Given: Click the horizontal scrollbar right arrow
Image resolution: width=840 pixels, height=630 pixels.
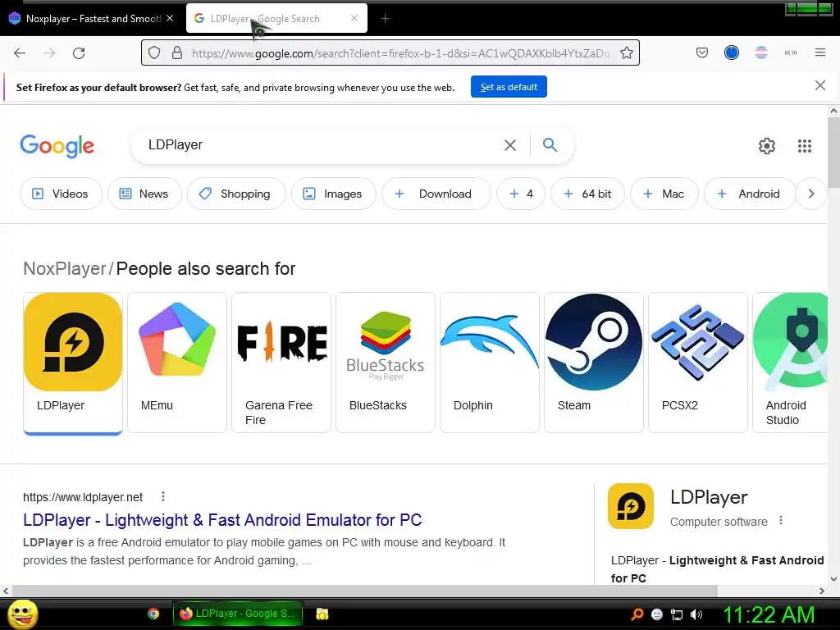Looking at the screenshot, I should coord(822,591).
